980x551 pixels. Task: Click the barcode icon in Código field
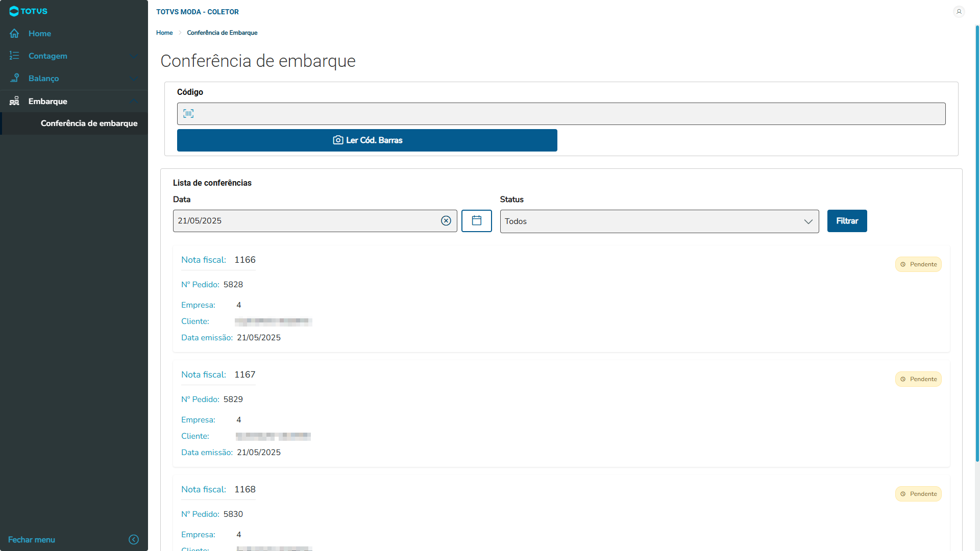(x=188, y=114)
